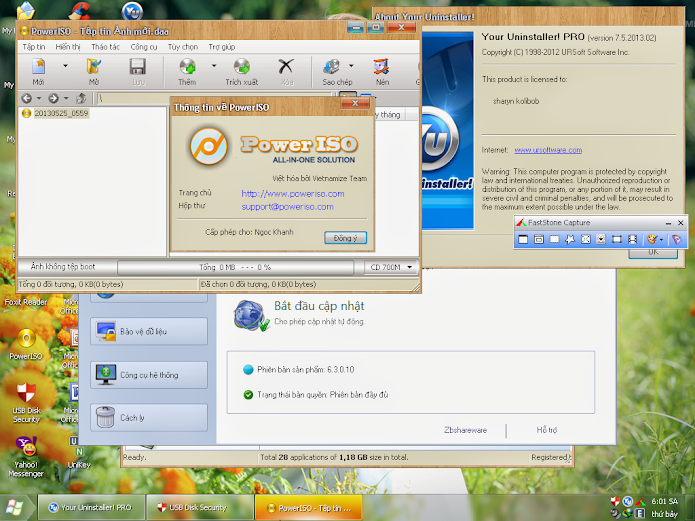This screenshot has height=521, width=695.
Task: Click the Lưu (Save) floppy icon
Action: [x=138, y=67]
